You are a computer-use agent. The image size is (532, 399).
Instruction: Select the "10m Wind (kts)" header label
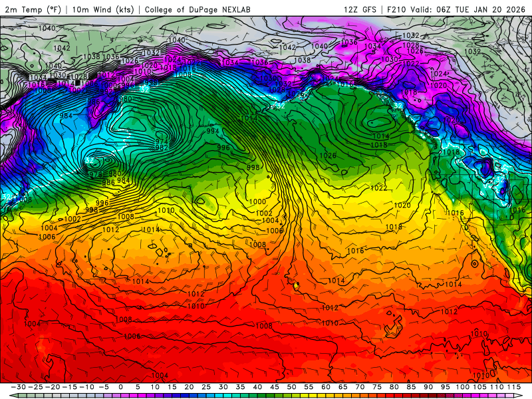tap(103, 9)
